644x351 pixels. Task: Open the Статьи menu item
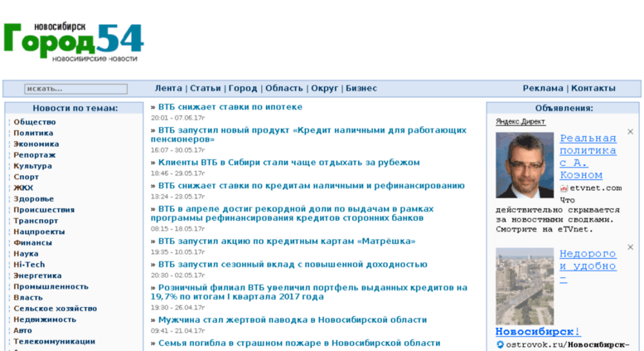[x=205, y=88]
